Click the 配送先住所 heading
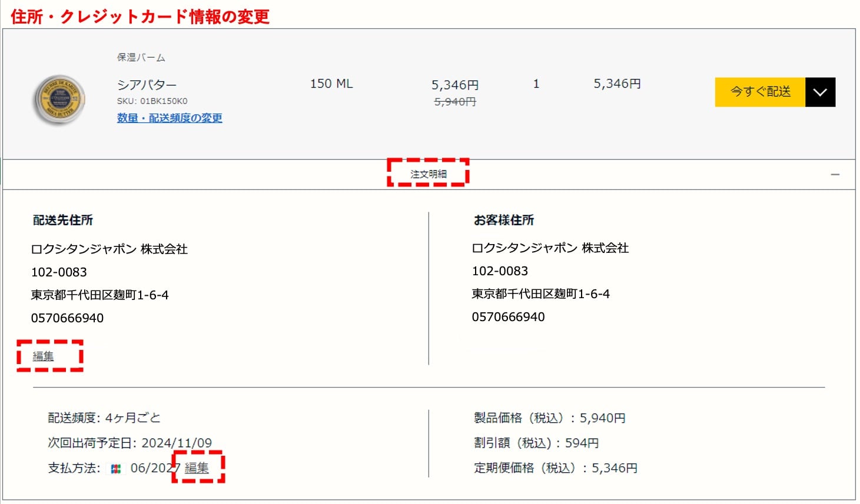This screenshot has height=504, width=860. click(63, 220)
